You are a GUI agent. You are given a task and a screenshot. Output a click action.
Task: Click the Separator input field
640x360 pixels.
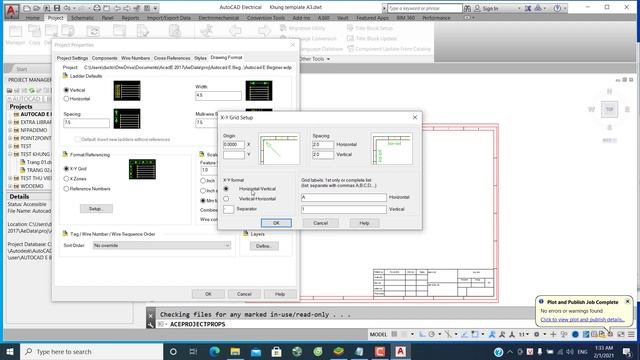coord(229,209)
